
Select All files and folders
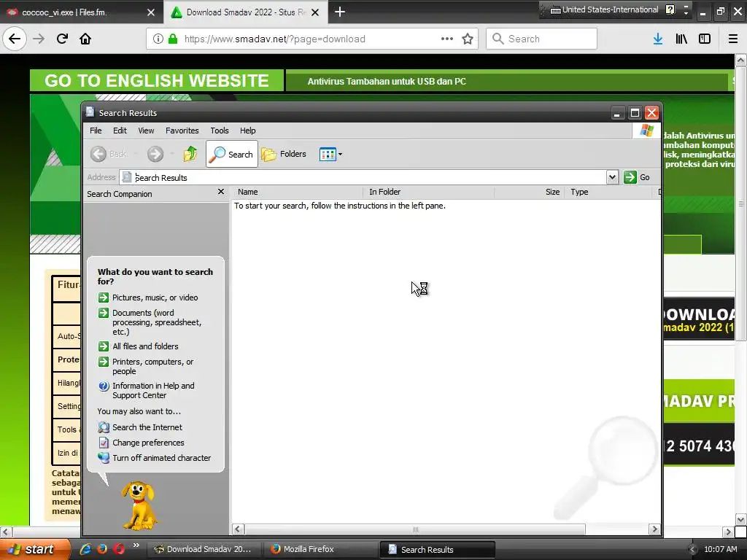[x=145, y=346]
